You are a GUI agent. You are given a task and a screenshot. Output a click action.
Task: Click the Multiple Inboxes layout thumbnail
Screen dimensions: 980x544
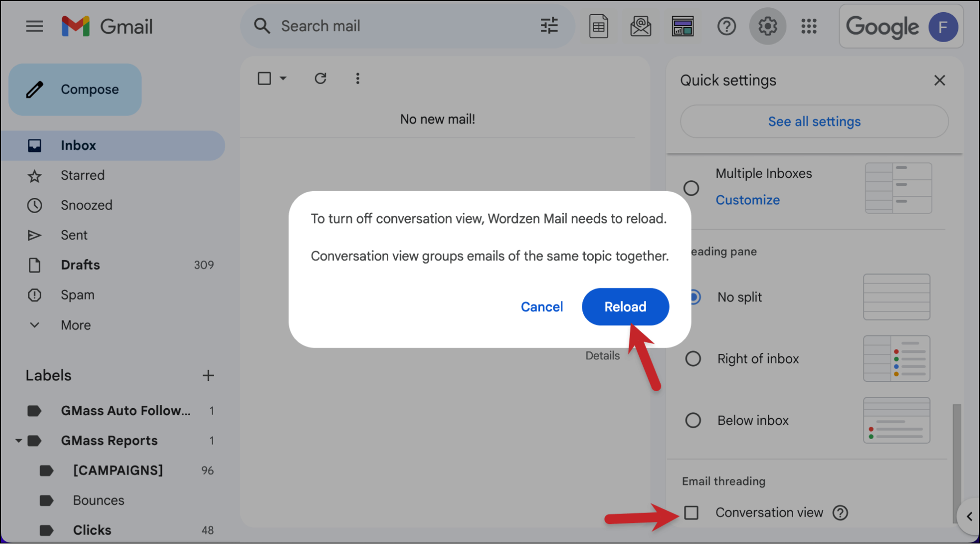pyautogui.click(x=898, y=188)
